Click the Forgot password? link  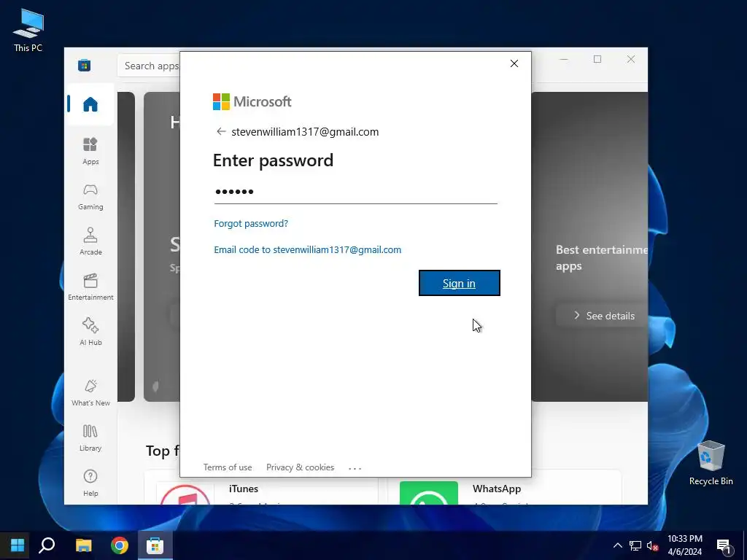tap(251, 223)
